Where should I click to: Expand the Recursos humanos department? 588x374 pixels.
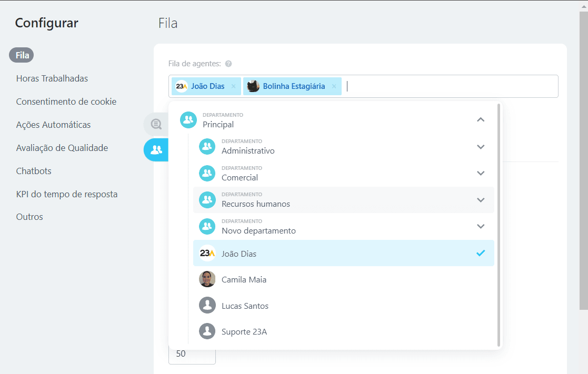(x=480, y=200)
